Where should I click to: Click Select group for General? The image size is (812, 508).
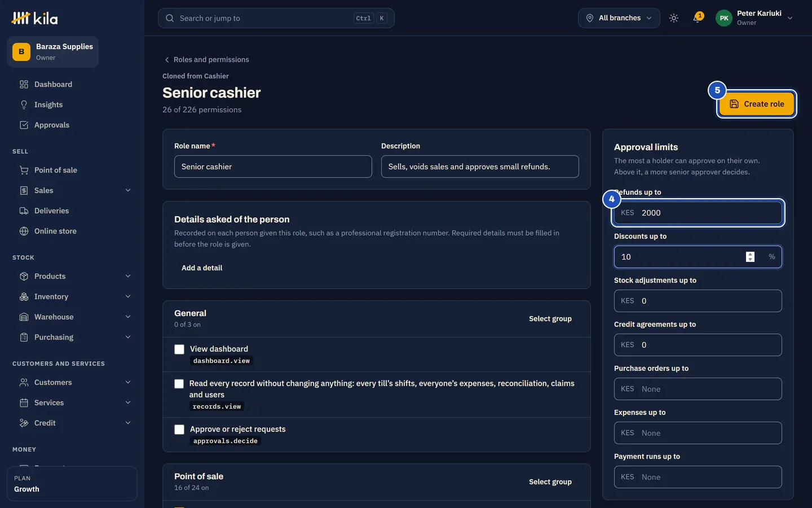point(550,319)
